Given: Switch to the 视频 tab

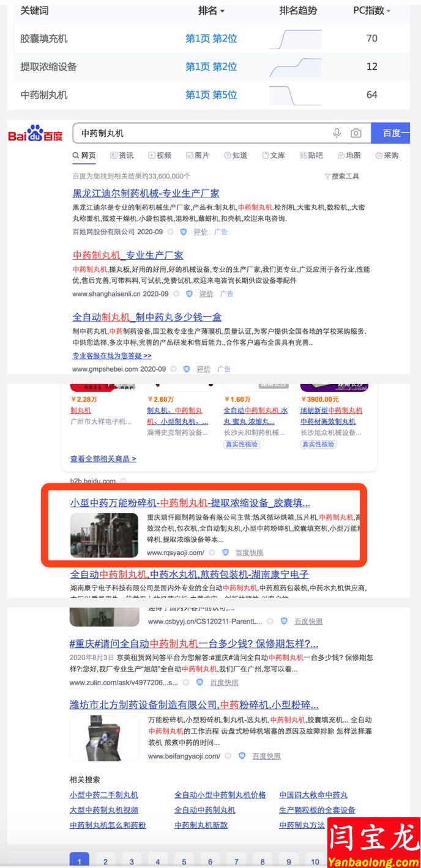Looking at the screenshot, I should 159,155.
